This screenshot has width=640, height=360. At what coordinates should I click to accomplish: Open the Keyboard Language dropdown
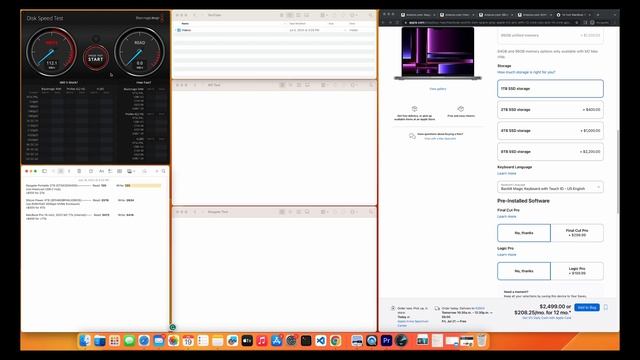[x=550, y=187]
